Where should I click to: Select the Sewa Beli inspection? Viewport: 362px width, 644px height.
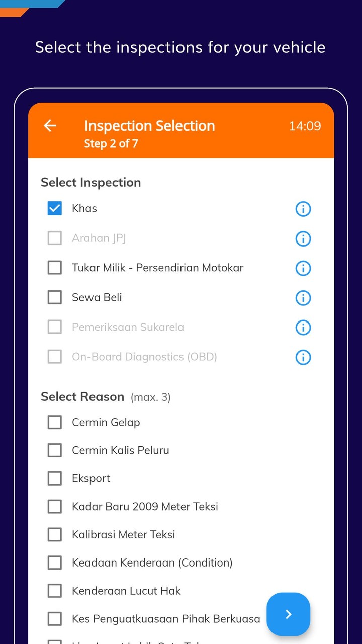54,297
